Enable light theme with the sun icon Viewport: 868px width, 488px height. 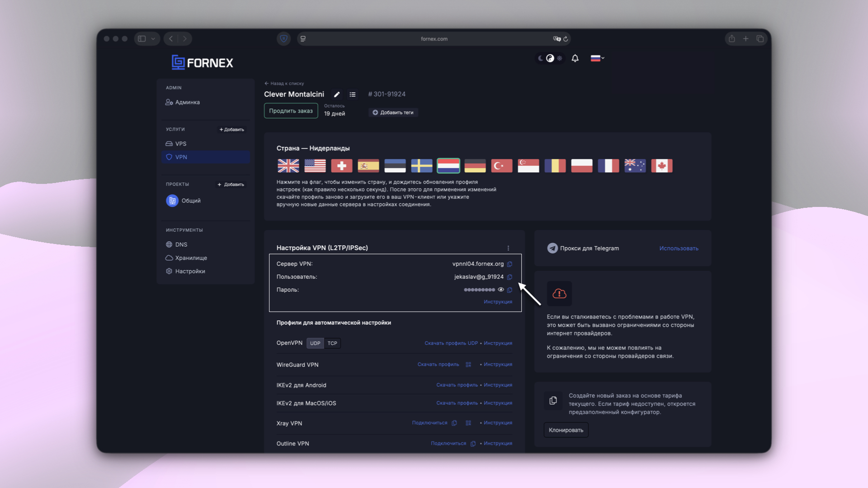coord(560,58)
